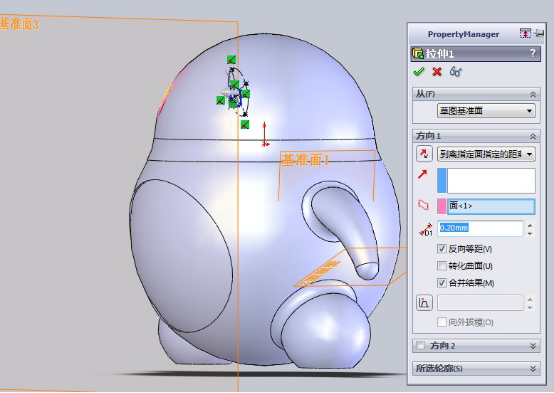Click the empty direction vector selection box

(x=491, y=181)
